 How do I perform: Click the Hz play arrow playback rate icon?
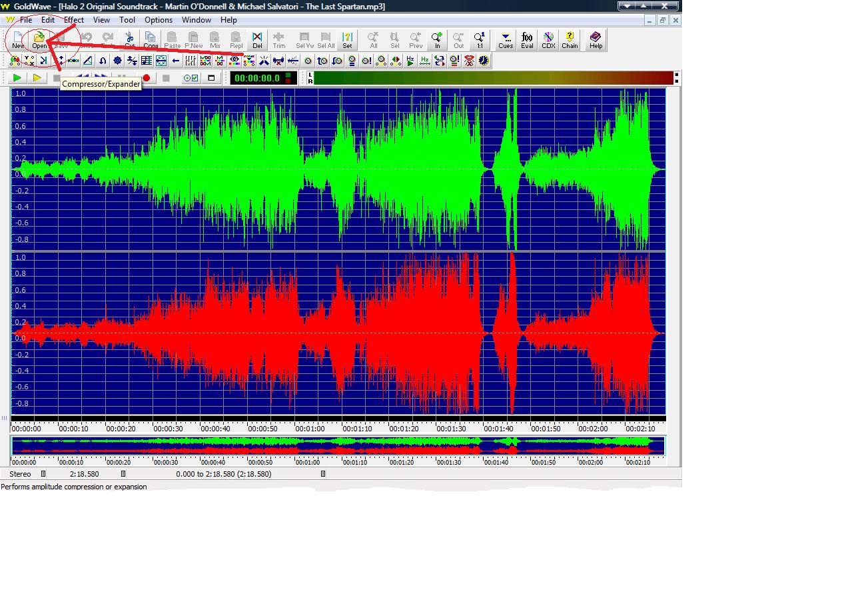410,61
